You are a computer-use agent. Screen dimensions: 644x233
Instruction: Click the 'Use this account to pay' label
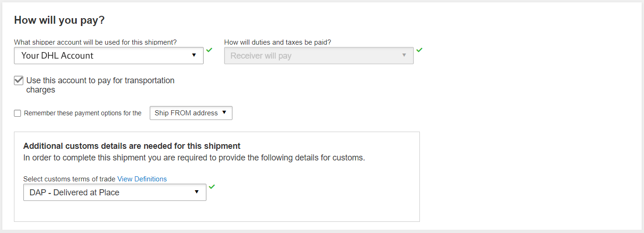point(100,85)
